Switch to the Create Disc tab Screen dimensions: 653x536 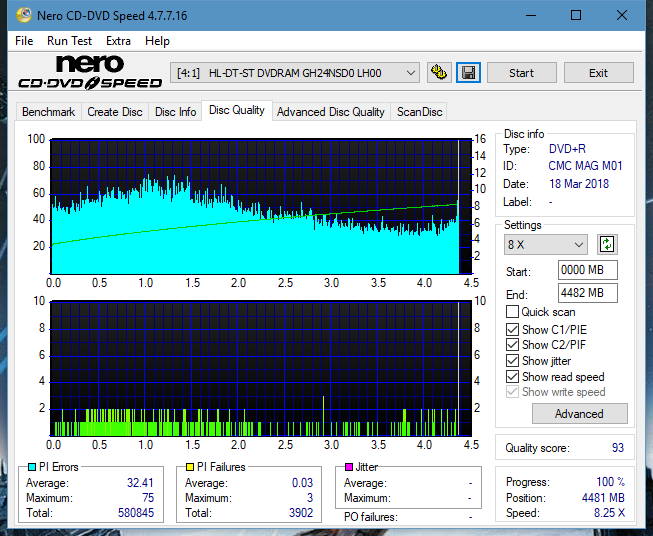[115, 112]
